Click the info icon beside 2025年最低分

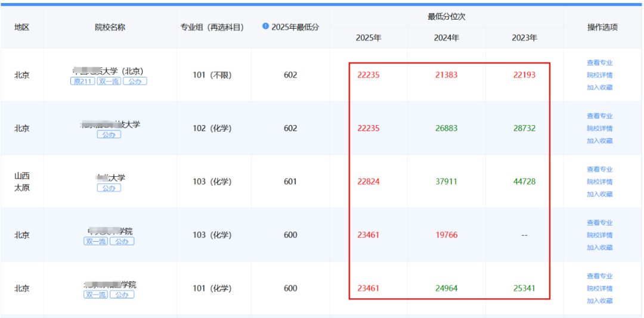(x=265, y=26)
